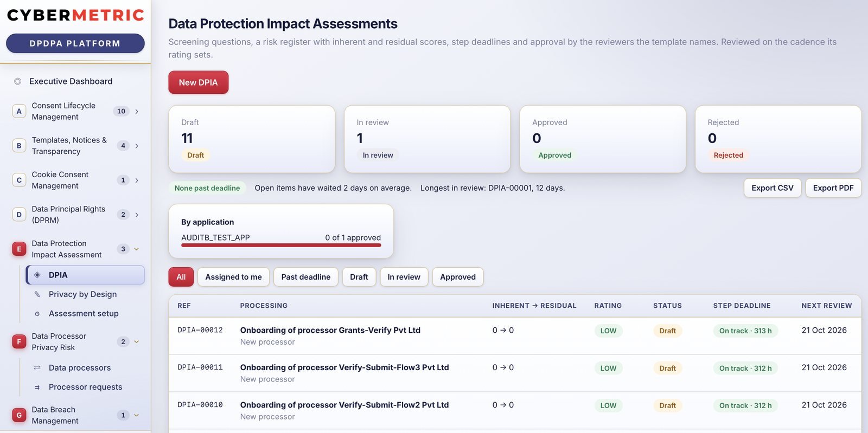The width and height of the screenshot is (868, 433).
Task: Expand Templates, Notices & Transparency chevron
Action: click(x=137, y=146)
